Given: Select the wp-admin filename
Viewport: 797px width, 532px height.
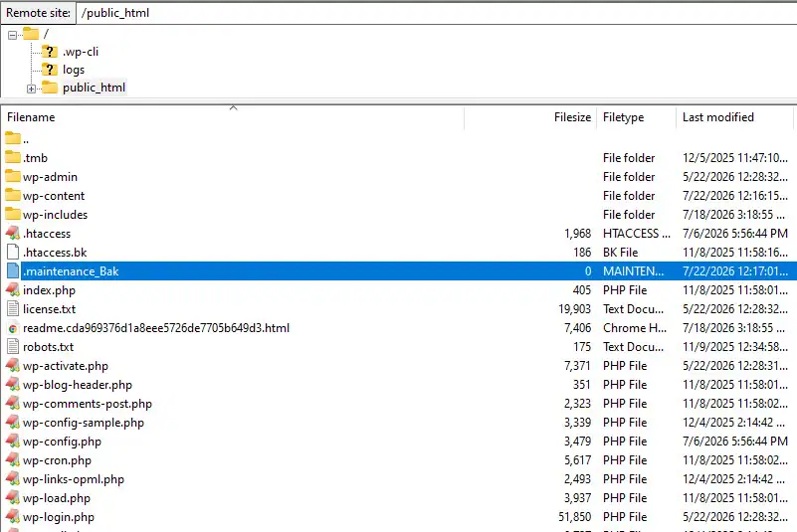Looking at the screenshot, I should pyautogui.click(x=51, y=177).
